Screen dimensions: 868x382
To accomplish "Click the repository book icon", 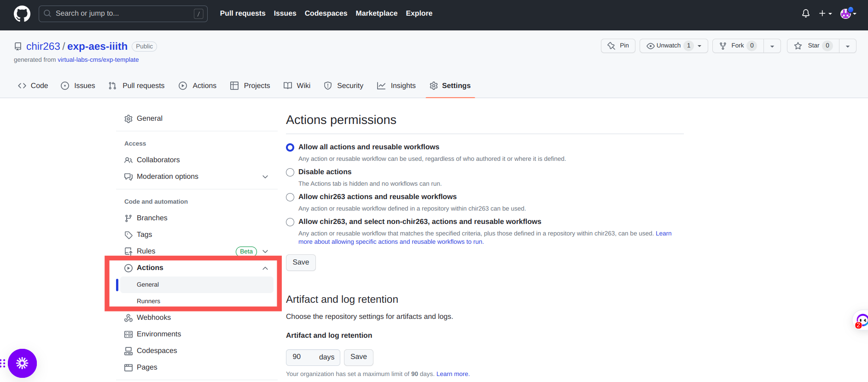I will point(18,47).
